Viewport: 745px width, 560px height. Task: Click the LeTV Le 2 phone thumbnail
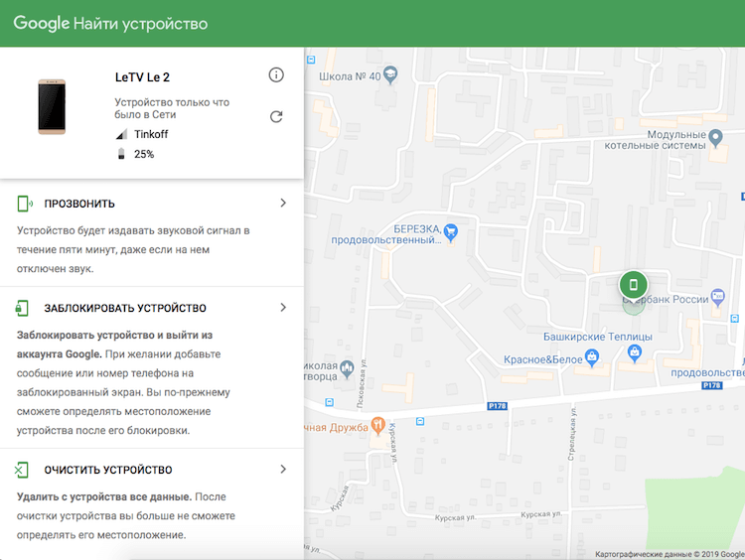pyautogui.click(x=53, y=107)
